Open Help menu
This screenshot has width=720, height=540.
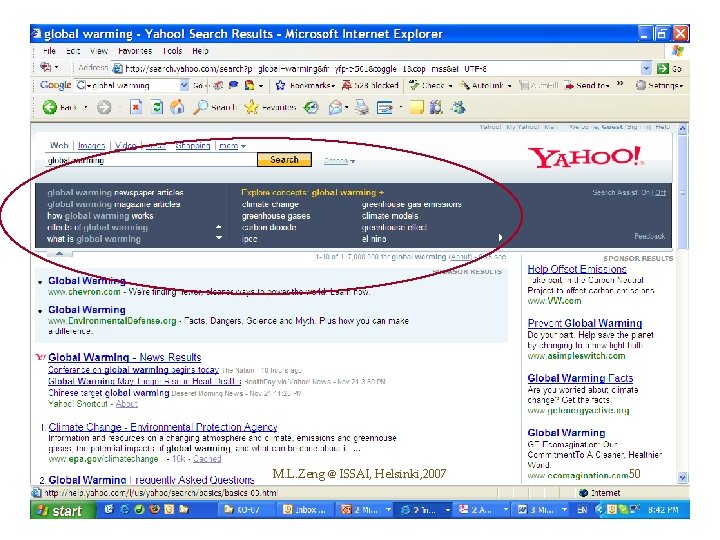pos(200,51)
